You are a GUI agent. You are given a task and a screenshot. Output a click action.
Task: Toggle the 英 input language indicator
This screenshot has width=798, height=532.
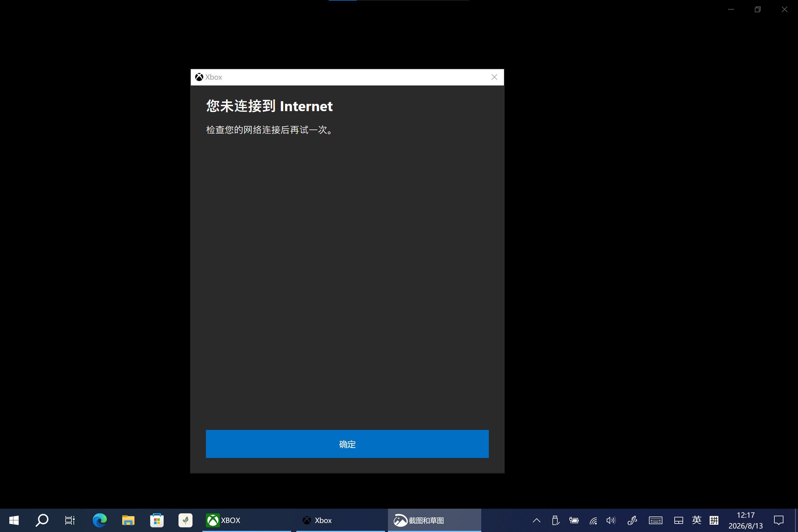point(696,520)
